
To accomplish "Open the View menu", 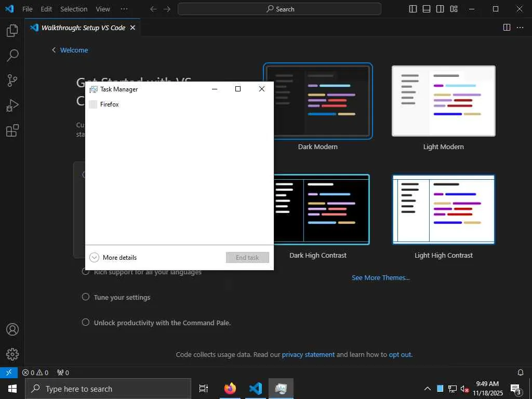I will pyautogui.click(x=103, y=9).
